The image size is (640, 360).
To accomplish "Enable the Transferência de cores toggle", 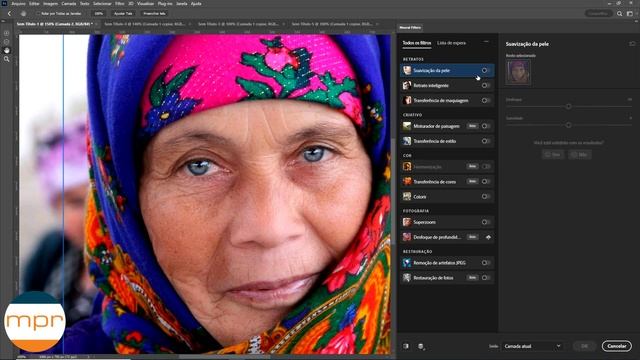I will [485, 181].
